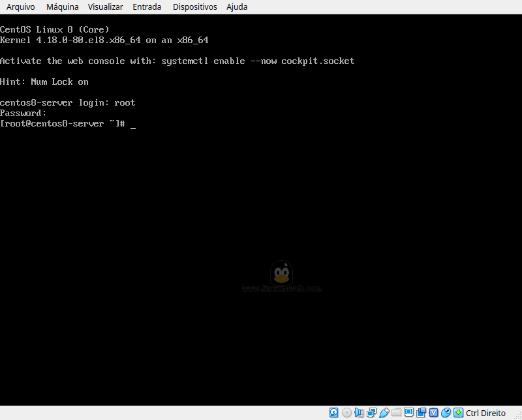Screen dimensions: 522x420
Task: Click the mouse integration status icon
Action: pyautogui.click(x=446, y=413)
